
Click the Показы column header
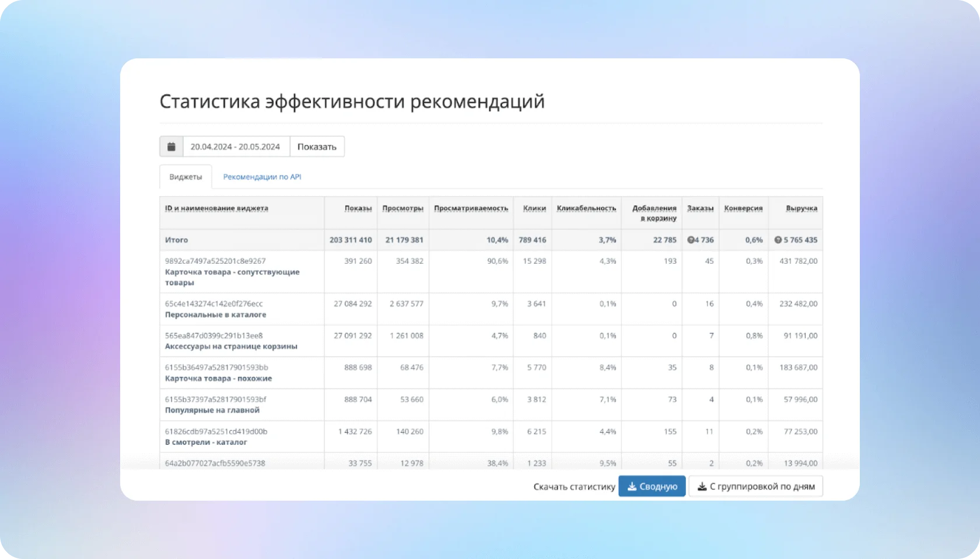[x=358, y=208]
